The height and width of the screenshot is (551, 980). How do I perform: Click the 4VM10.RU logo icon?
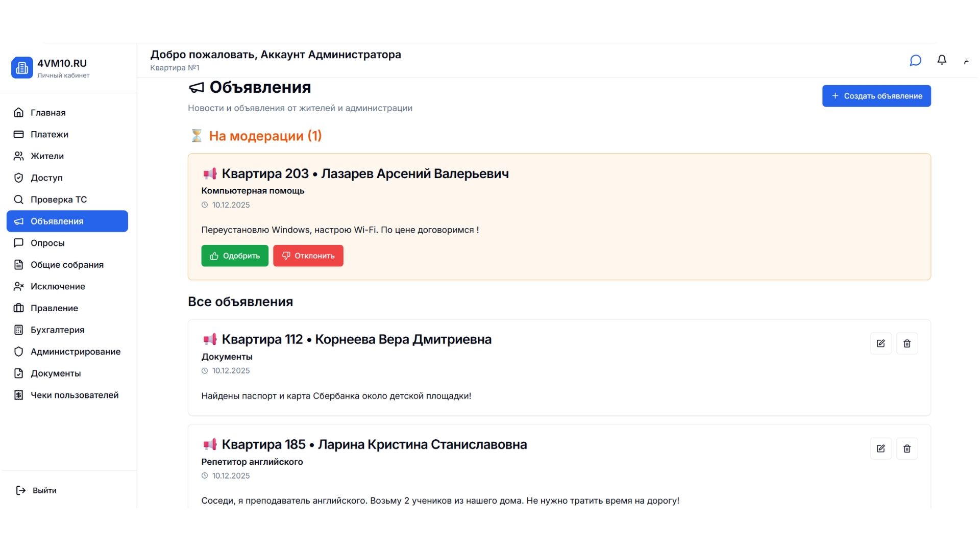pyautogui.click(x=22, y=67)
